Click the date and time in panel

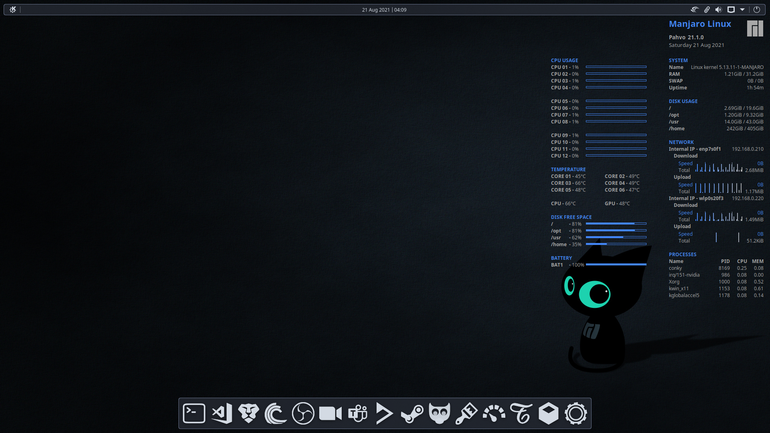click(x=384, y=10)
